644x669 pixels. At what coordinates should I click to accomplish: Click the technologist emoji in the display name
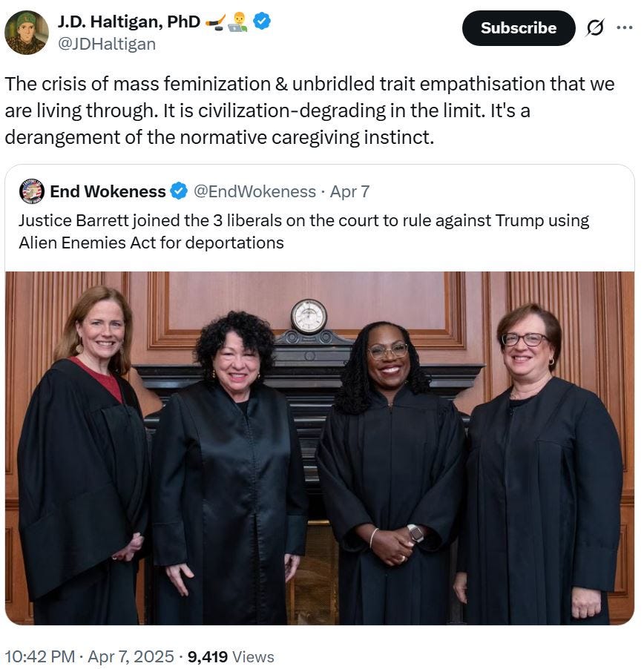pyautogui.click(x=237, y=22)
